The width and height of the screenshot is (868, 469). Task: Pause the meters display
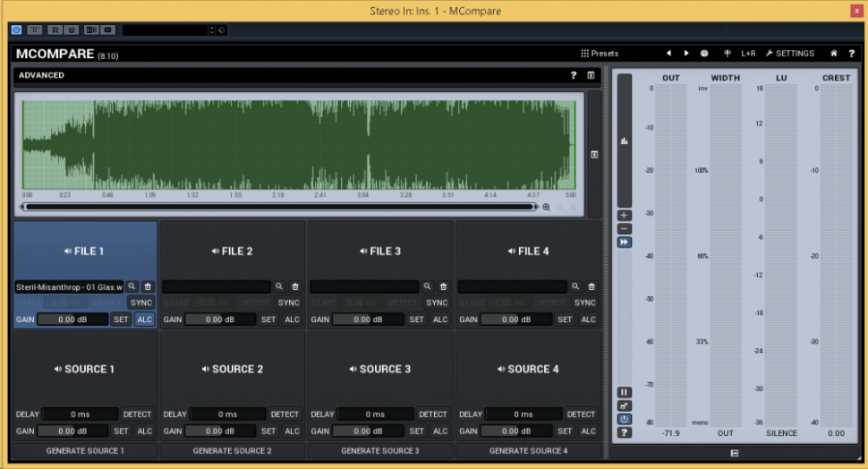[x=624, y=392]
